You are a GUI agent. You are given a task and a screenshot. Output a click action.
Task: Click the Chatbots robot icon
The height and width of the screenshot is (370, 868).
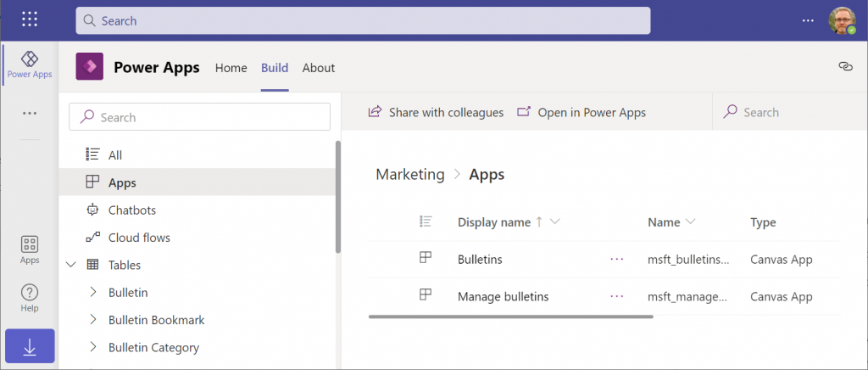point(92,210)
